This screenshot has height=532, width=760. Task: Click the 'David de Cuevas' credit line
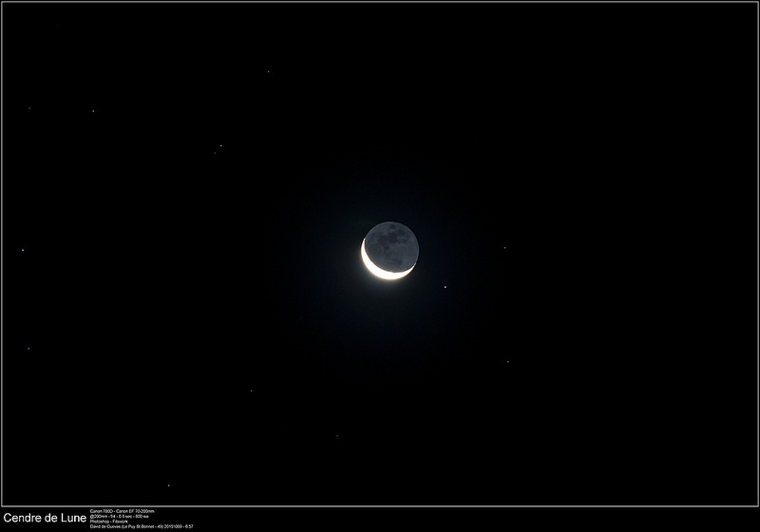[x=142, y=526]
